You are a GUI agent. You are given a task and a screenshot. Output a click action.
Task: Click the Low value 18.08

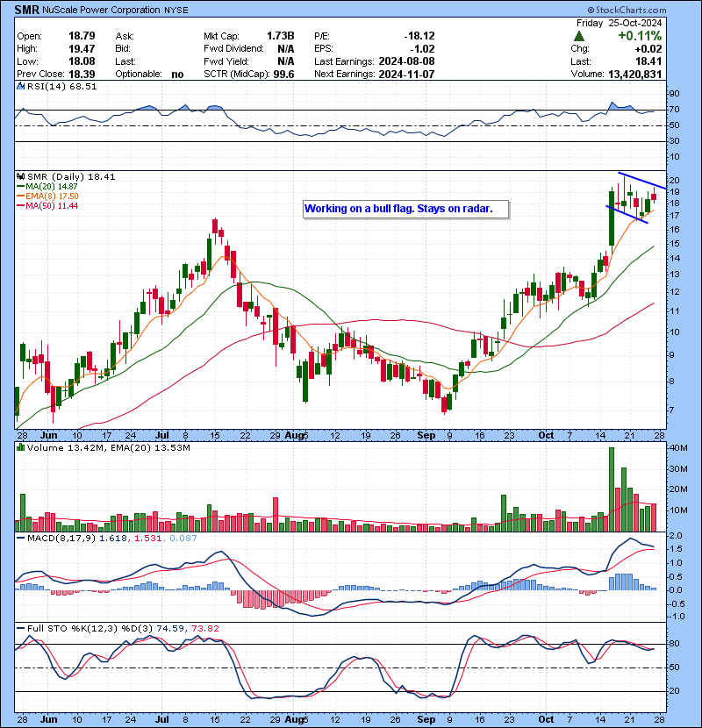pos(82,61)
